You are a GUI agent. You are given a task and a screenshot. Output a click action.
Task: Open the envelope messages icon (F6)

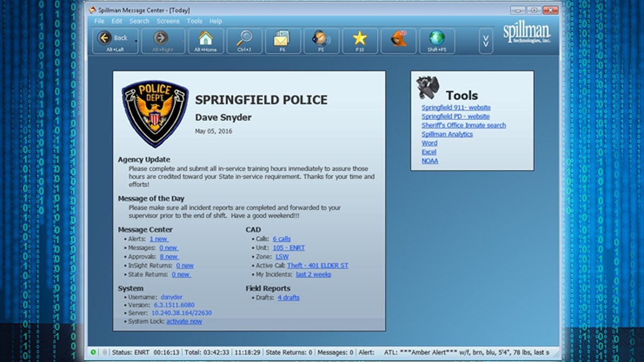[x=282, y=41]
